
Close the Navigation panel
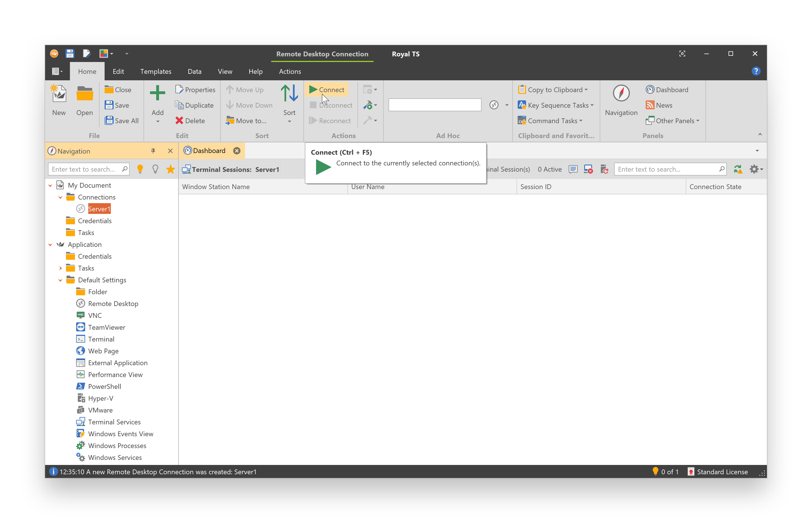pyautogui.click(x=170, y=151)
